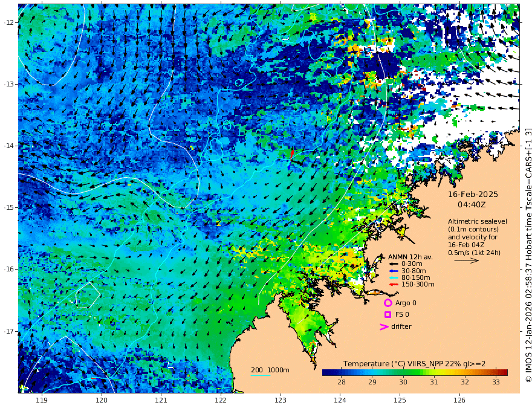Click the magenta Argo circle marker
The height and width of the screenshot is (411, 532).
point(388,303)
